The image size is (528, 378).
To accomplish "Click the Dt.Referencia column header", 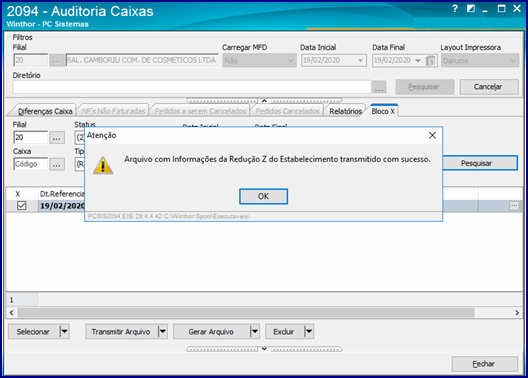I will (62, 194).
